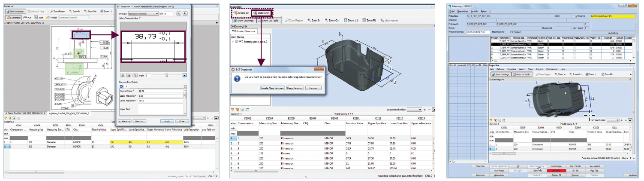Open the Preferences menu in the embedded Inspector
Screen dimensions: 644x181
tap(552, 69)
